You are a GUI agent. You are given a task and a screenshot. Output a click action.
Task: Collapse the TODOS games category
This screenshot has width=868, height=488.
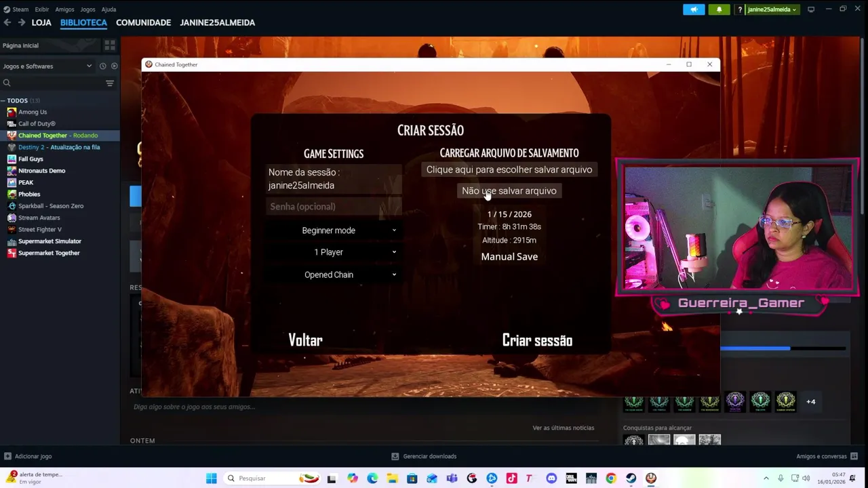tap(4, 101)
